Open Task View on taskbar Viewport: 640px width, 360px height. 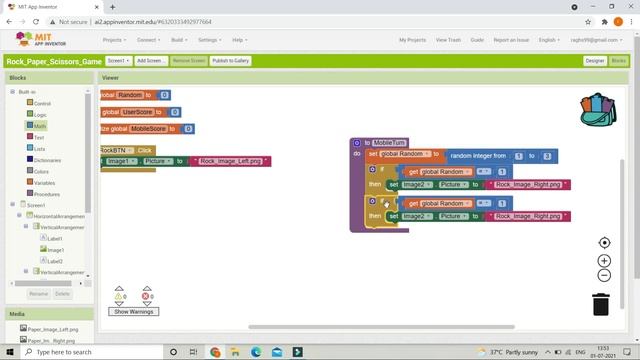coord(193,352)
